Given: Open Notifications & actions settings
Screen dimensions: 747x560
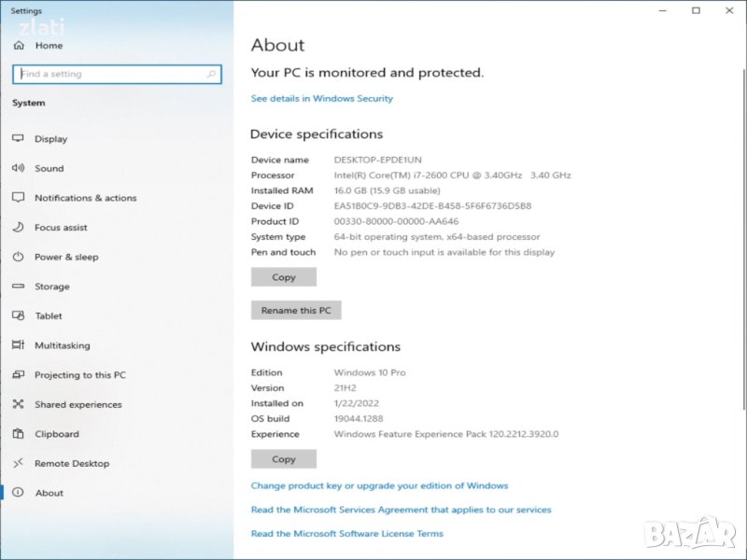Looking at the screenshot, I should point(85,198).
